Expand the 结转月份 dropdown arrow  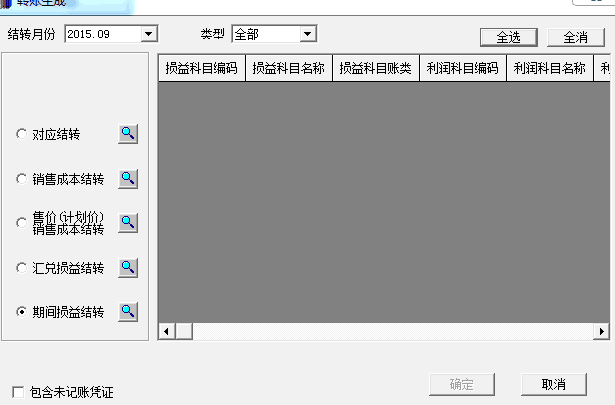click(x=149, y=34)
